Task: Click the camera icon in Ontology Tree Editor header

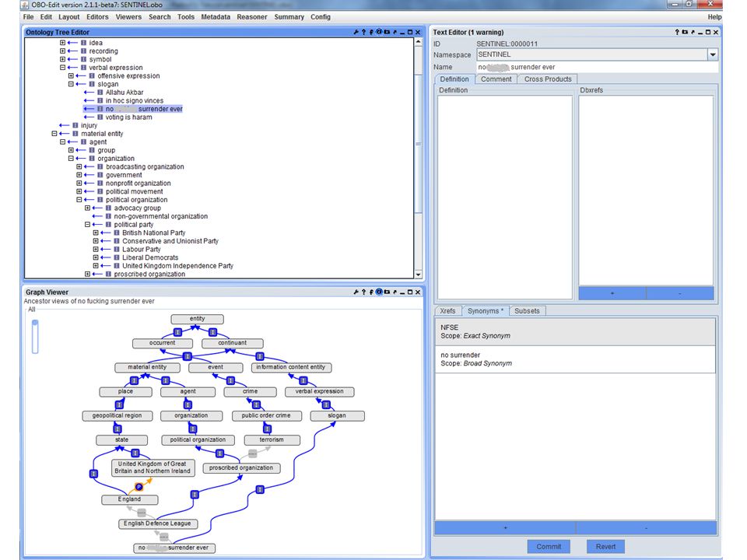Action: pos(387,33)
